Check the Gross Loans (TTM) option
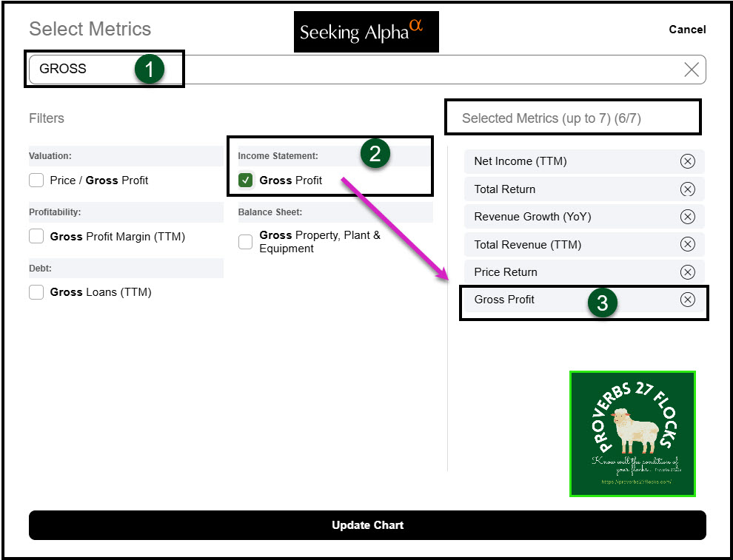The height and width of the screenshot is (560, 733). 36,292
